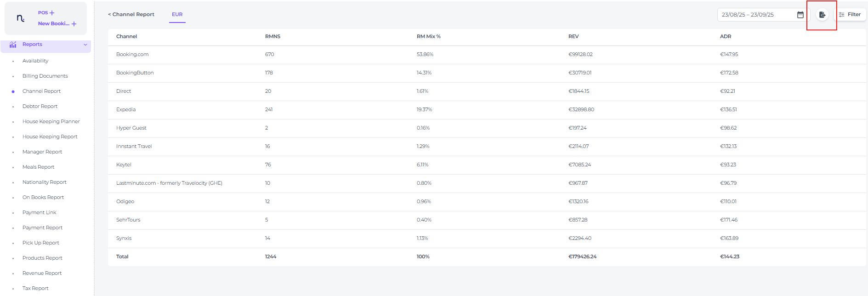This screenshot has height=296, width=868.
Task: Open the Nationality Report
Action: coord(45,182)
